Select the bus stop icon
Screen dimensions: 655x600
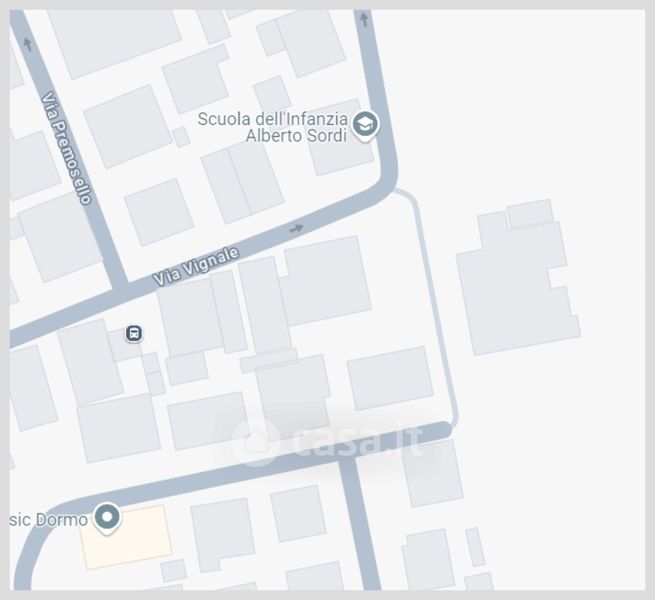coord(134,333)
